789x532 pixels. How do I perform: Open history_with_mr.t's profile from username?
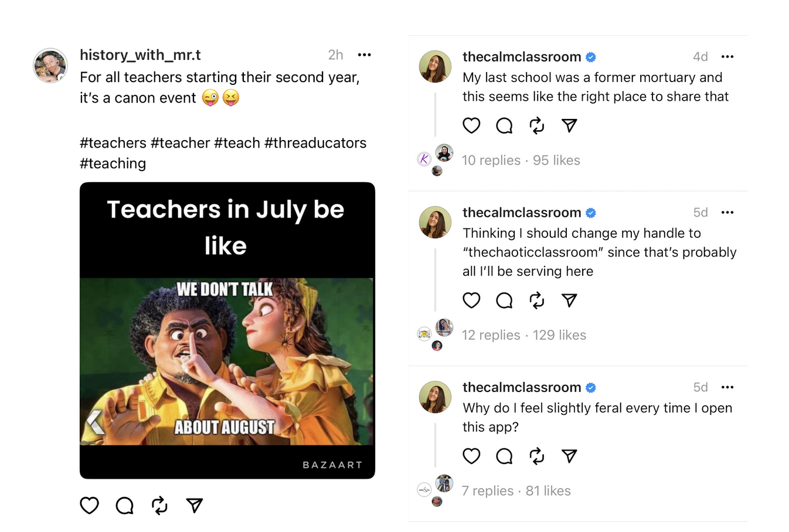point(140,55)
